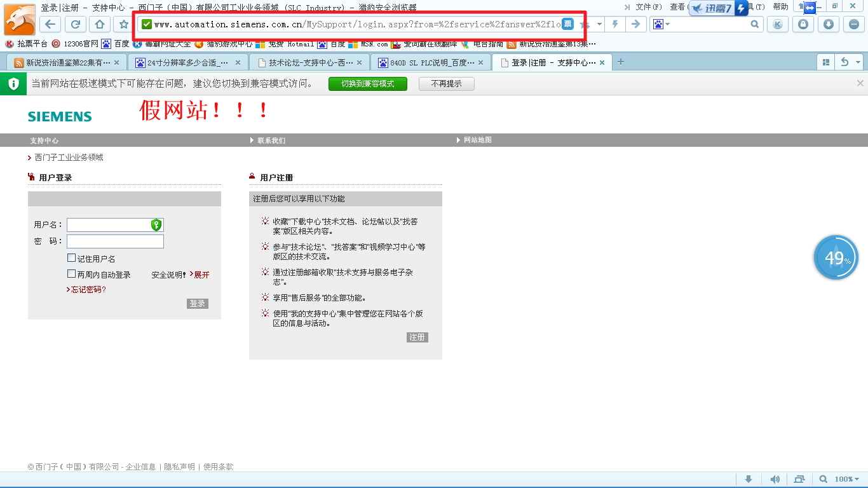The height and width of the screenshot is (488, 868).
Task: Click the green shield icon in username field
Action: coord(156,225)
